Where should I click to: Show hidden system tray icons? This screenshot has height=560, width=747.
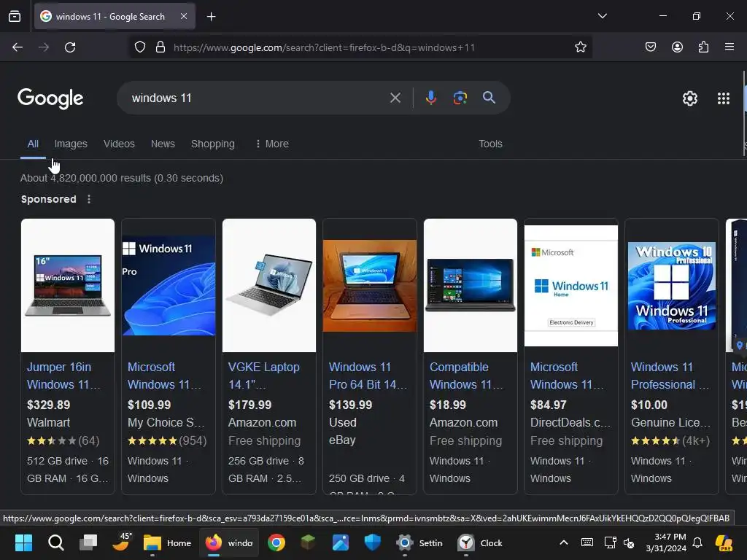coord(564,542)
